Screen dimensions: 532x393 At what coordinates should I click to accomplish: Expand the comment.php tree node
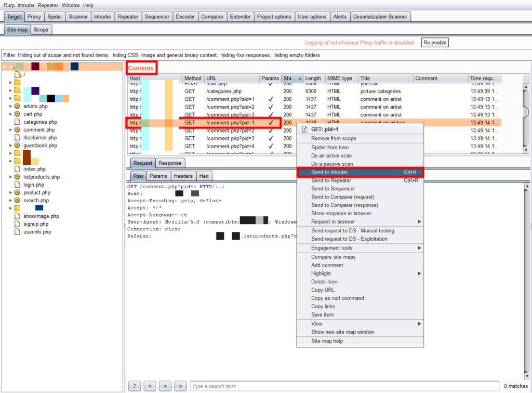10,130
